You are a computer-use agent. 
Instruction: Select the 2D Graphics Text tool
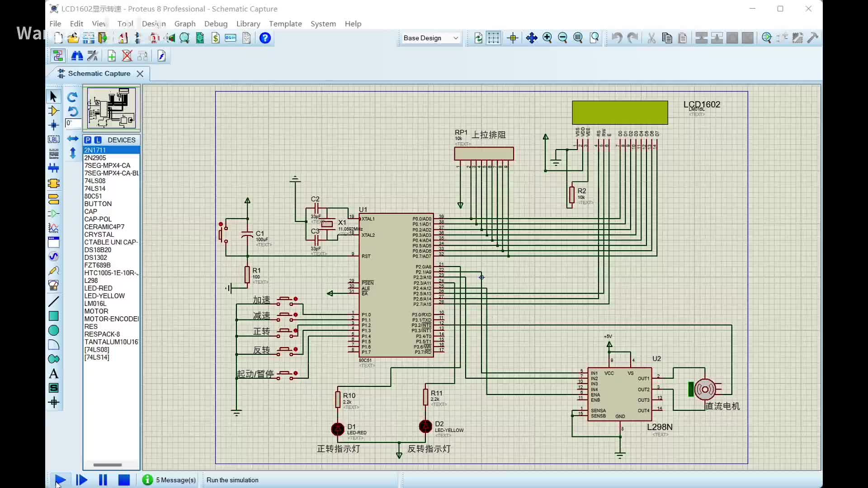tap(53, 374)
